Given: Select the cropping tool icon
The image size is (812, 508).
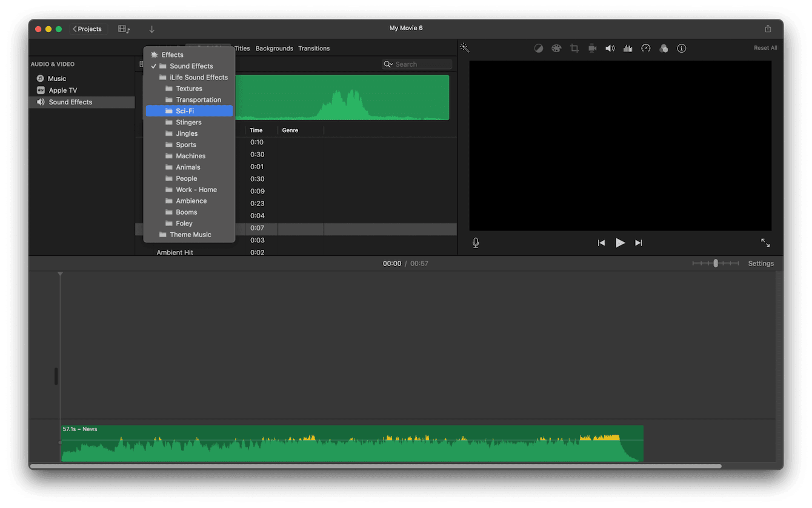Looking at the screenshot, I should coord(574,48).
